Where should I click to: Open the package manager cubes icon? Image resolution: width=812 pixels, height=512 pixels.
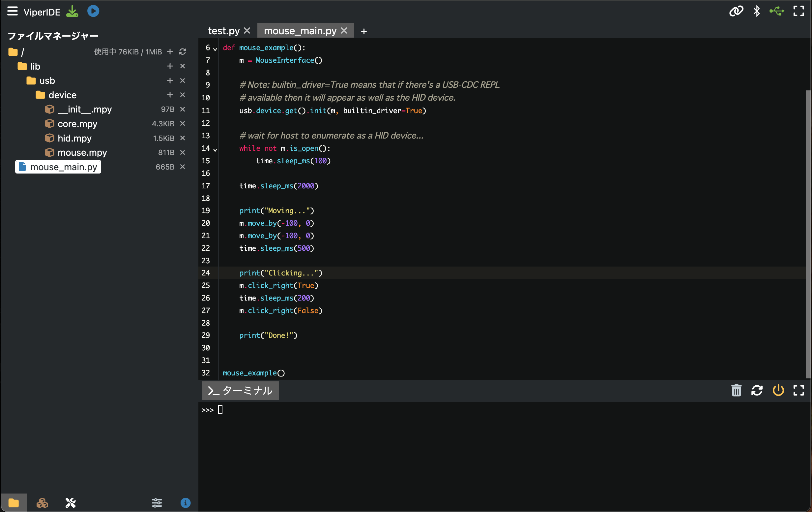(42, 503)
